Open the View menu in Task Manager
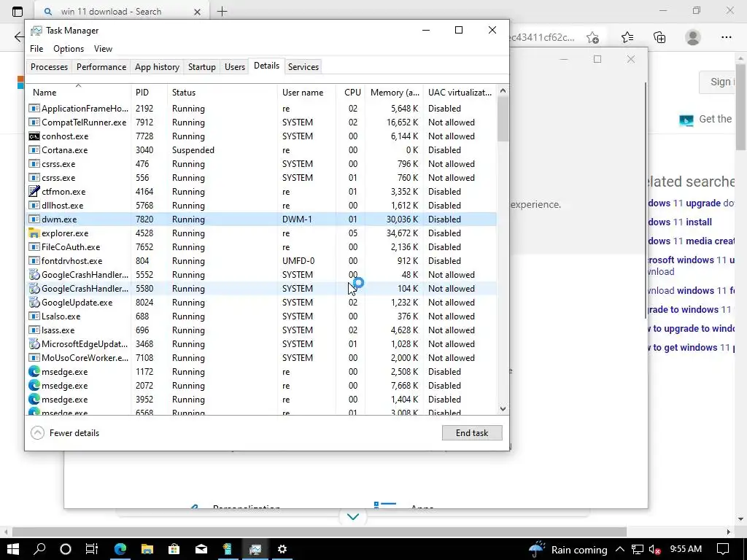The width and height of the screenshot is (747, 560). tap(103, 49)
